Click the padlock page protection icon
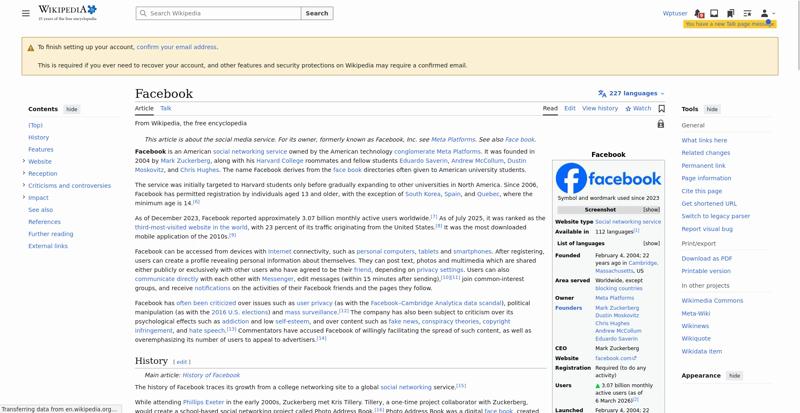 661,124
